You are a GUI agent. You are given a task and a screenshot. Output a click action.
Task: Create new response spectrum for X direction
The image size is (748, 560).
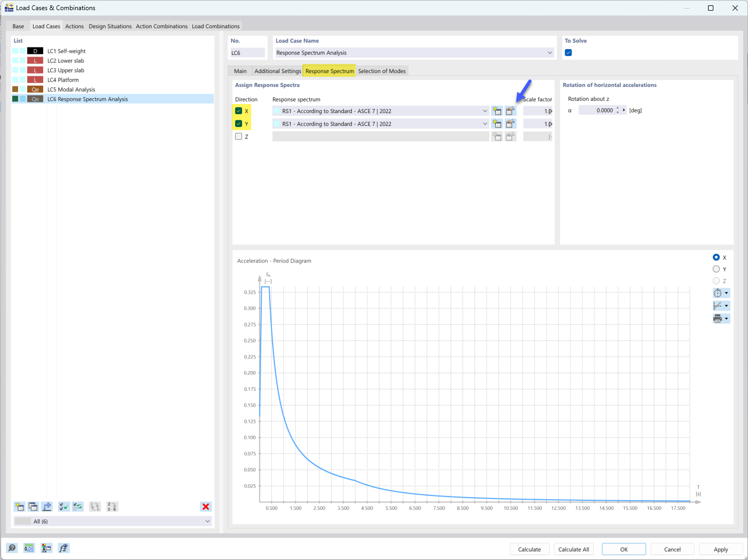coord(497,111)
